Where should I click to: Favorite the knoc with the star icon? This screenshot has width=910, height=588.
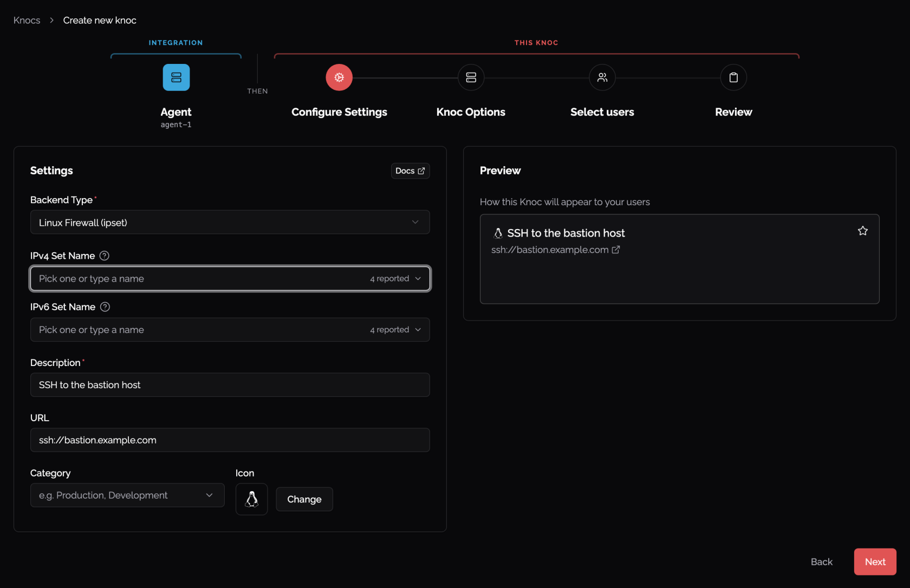863,231
